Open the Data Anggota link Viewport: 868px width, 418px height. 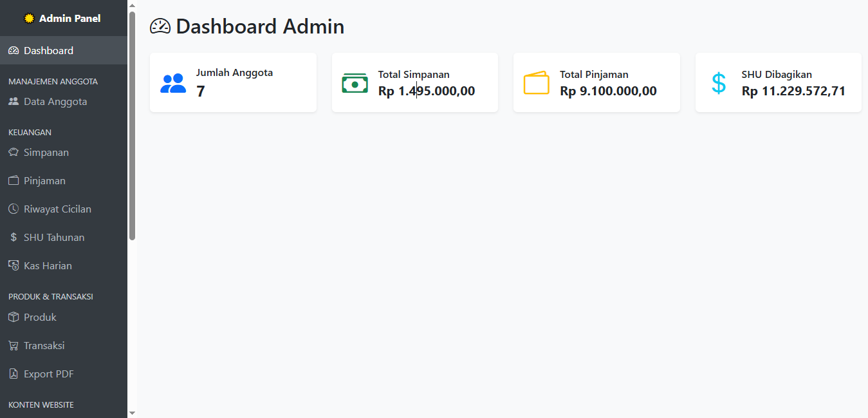tap(55, 102)
